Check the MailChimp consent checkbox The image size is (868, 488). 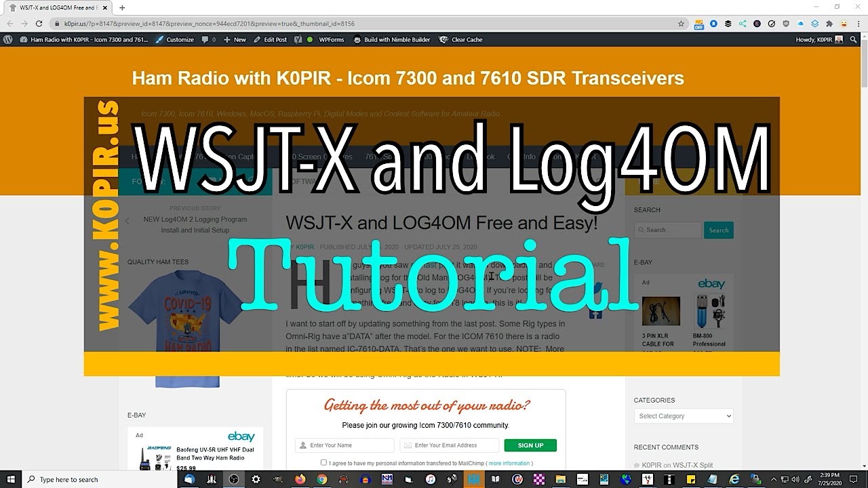[x=323, y=463]
